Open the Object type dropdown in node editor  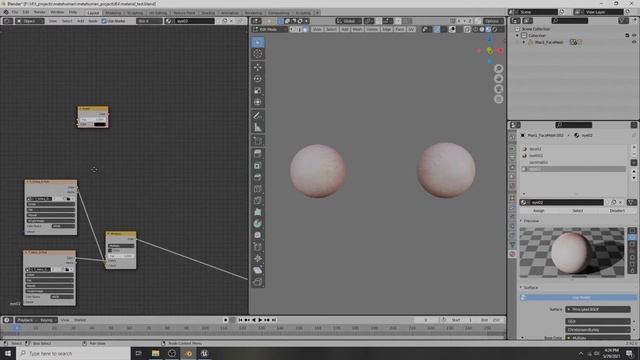click(29, 21)
